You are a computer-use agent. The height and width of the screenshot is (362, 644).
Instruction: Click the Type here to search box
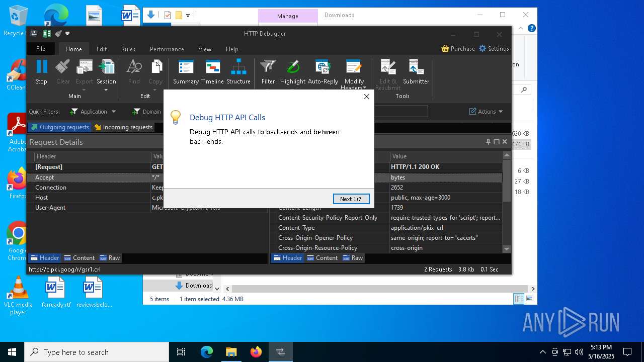pos(97,352)
